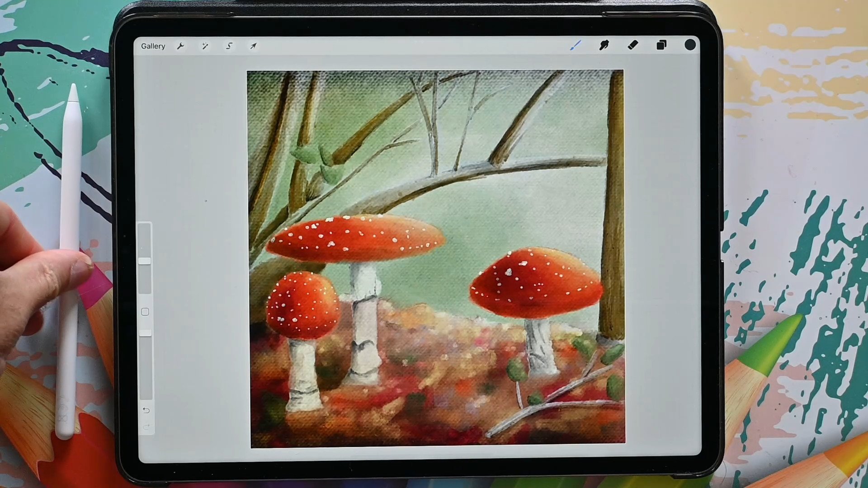Screen dimensions: 868x488
Task: Open the Actions wrench menu
Action: click(180, 46)
